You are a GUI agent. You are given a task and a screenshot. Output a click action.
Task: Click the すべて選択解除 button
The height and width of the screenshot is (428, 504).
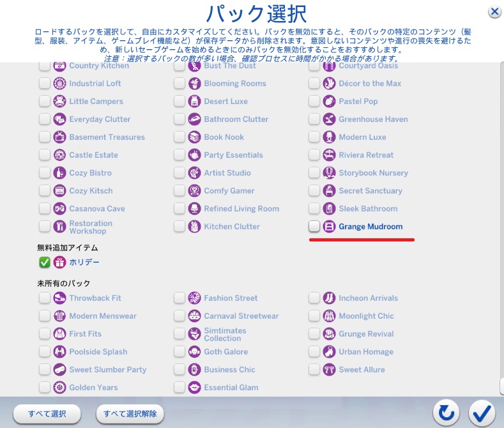click(x=130, y=414)
